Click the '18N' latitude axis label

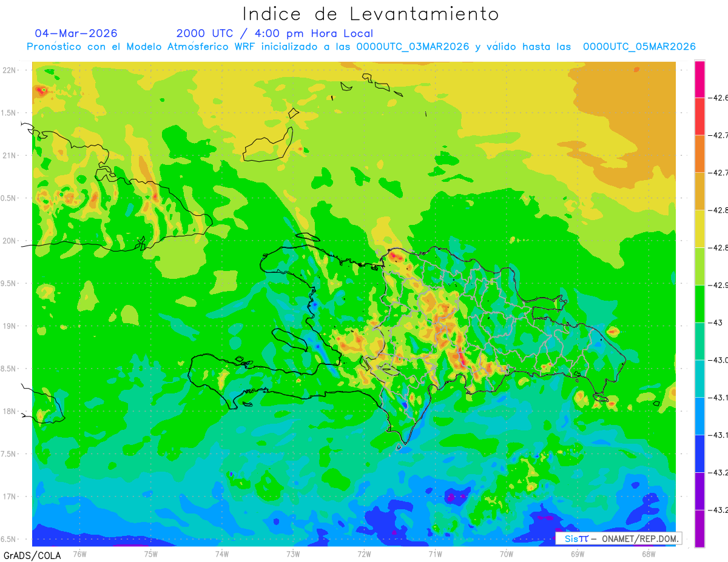[9, 411]
